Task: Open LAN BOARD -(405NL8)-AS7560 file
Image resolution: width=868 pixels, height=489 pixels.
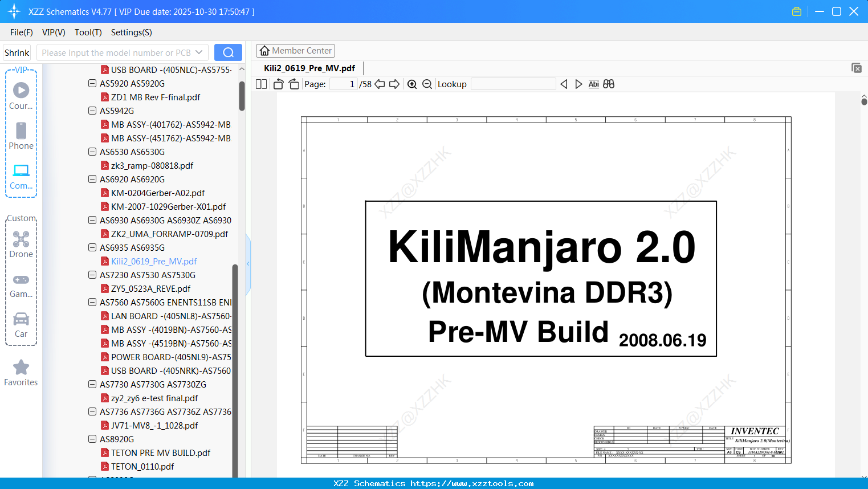Action: click(x=166, y=316)
